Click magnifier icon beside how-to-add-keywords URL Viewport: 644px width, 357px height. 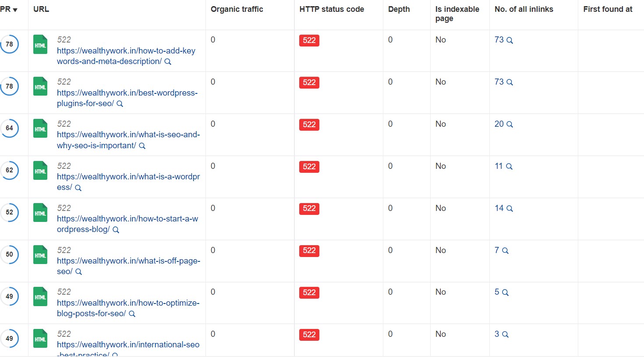[168, 62]
